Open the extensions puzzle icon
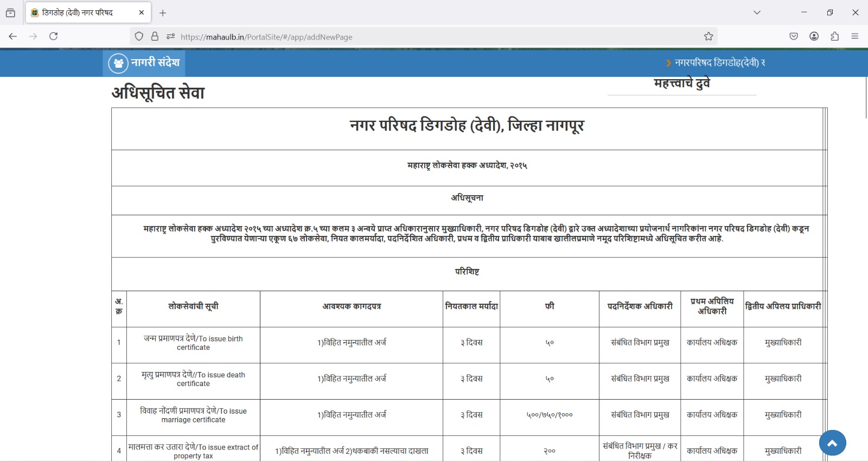The image size is (868, 462). click(834, 36)
